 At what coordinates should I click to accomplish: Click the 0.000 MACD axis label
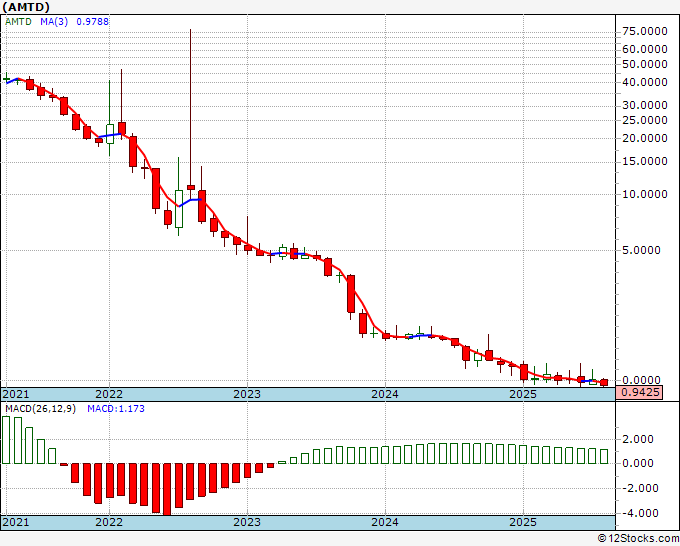coord(638,464)
